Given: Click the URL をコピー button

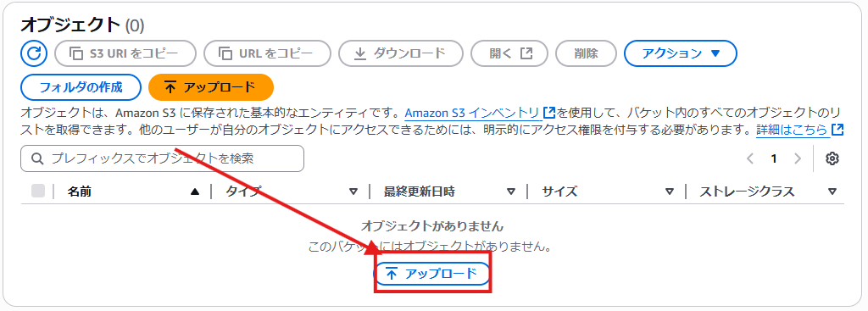Looking at the screenshot, I should (x=267, y=53).
